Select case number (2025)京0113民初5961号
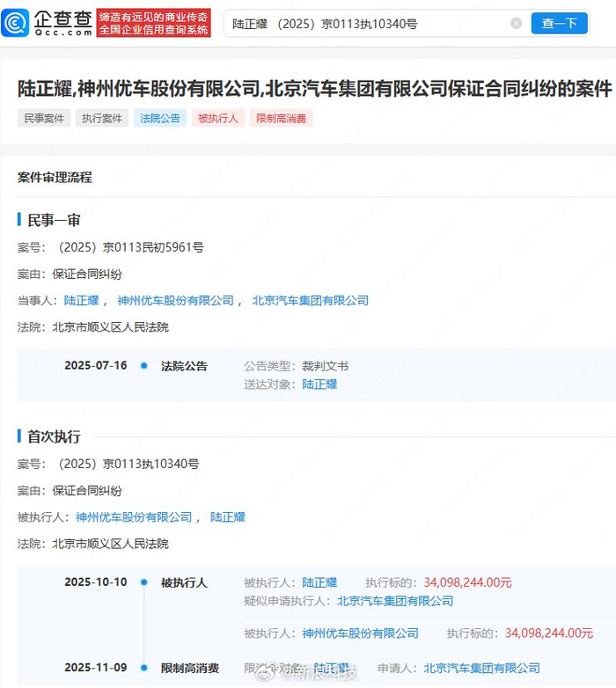 [130, 247]
